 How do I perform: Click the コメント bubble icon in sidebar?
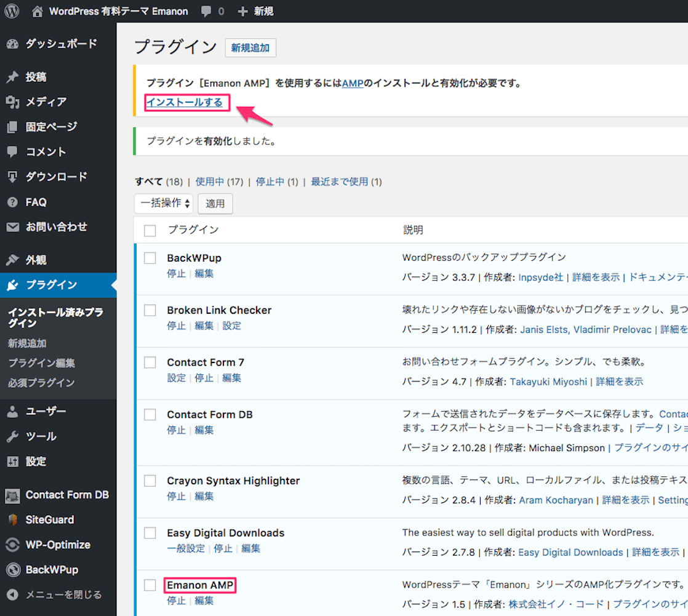click(13, 152)
